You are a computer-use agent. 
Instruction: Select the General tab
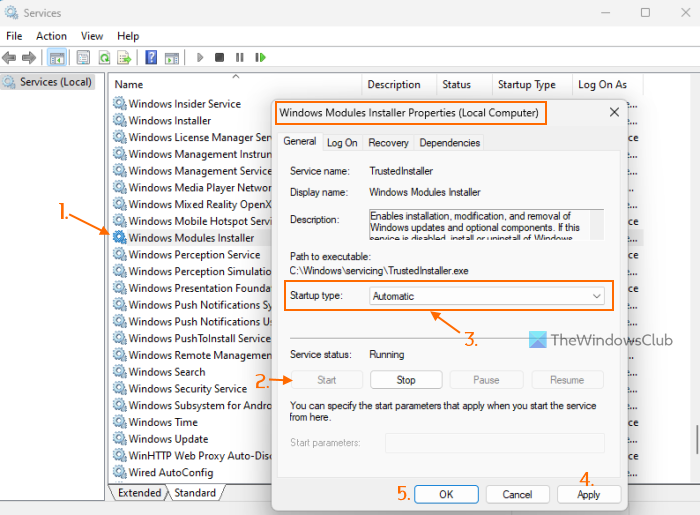click(x=300, y=141)
